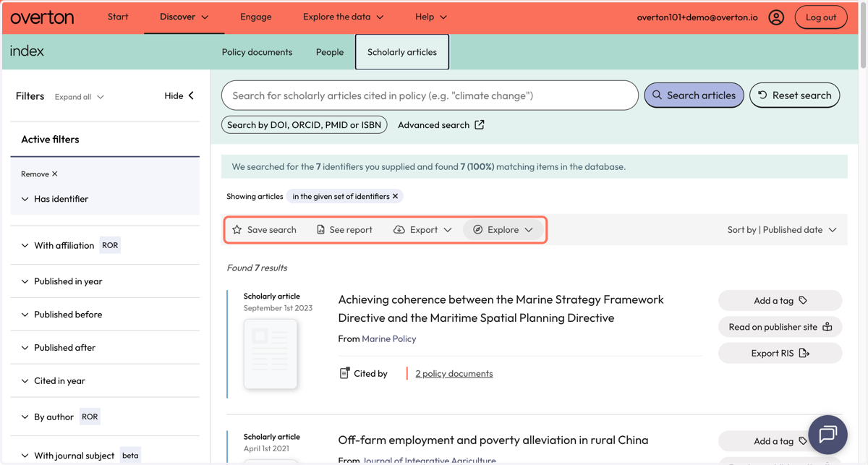The width and height of the screenshot is (868, 465).
Task: Open the chat widget bubble
Action: [827, 434]
